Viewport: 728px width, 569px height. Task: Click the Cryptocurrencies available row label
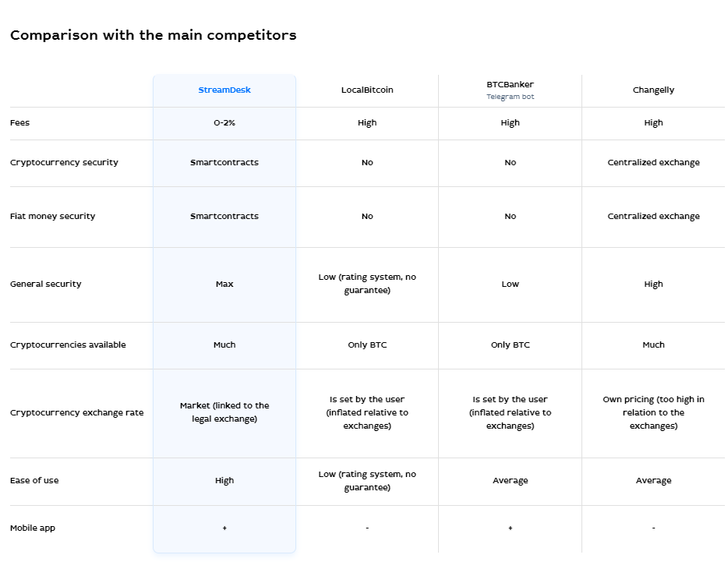click(x=68, y=345)
